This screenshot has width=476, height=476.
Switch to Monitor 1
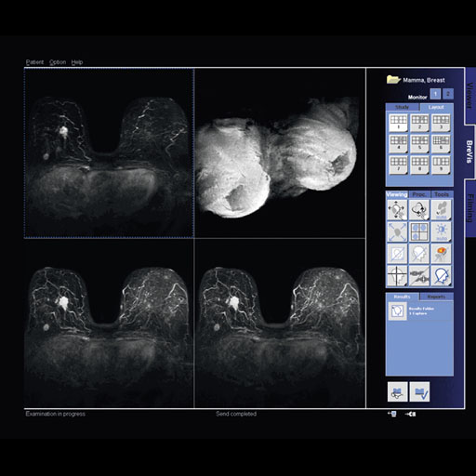click(x=435, y=94)
